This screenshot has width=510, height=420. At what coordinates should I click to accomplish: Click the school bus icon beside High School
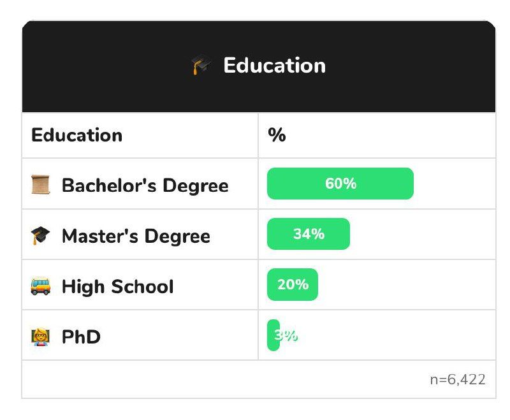(x=40, y=286)
